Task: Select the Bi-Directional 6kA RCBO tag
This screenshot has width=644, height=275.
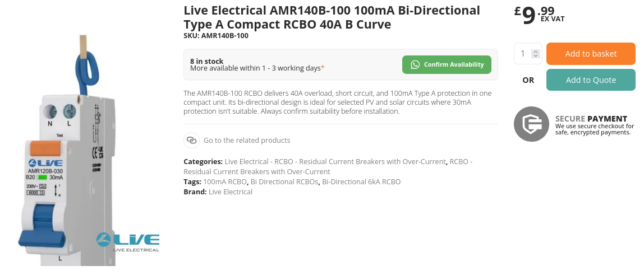Action: (361, 181)
